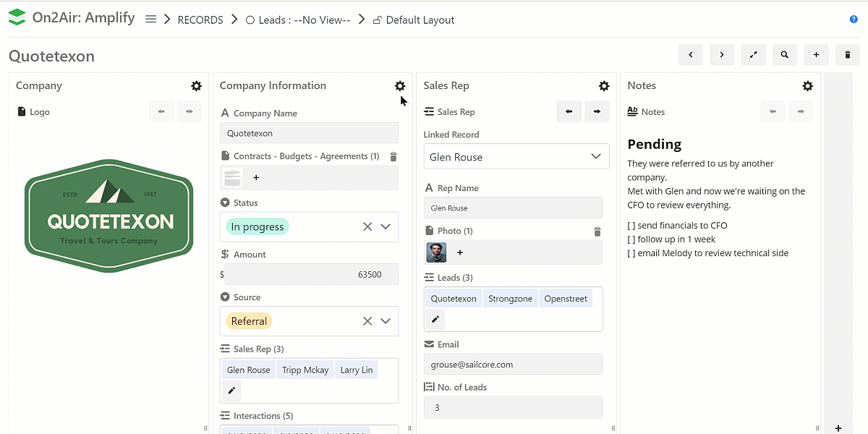This screenshot has height=434, width=868.
Task: Edit Leads linked records pencil
Action: click(x=435, y=319)
